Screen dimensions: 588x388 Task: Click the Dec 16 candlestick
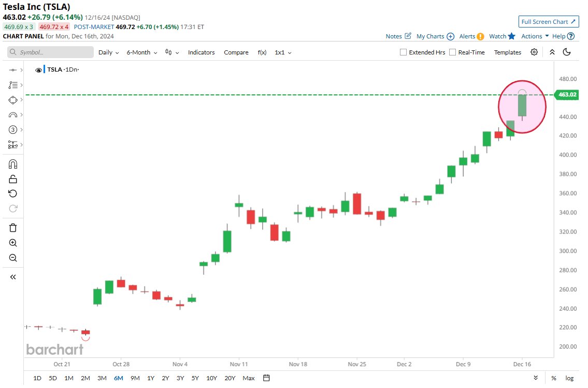point(522,105)
